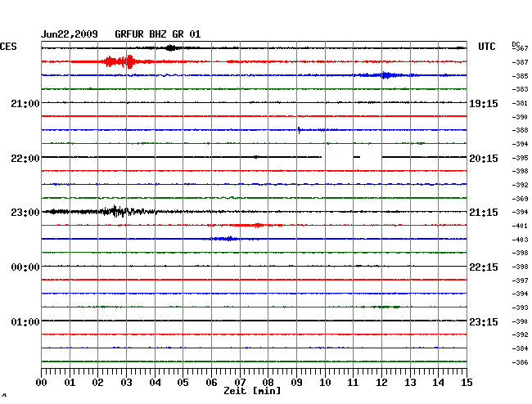Click the 19:15 UTC time label
The image size is (532, 404).
point(484,103)
